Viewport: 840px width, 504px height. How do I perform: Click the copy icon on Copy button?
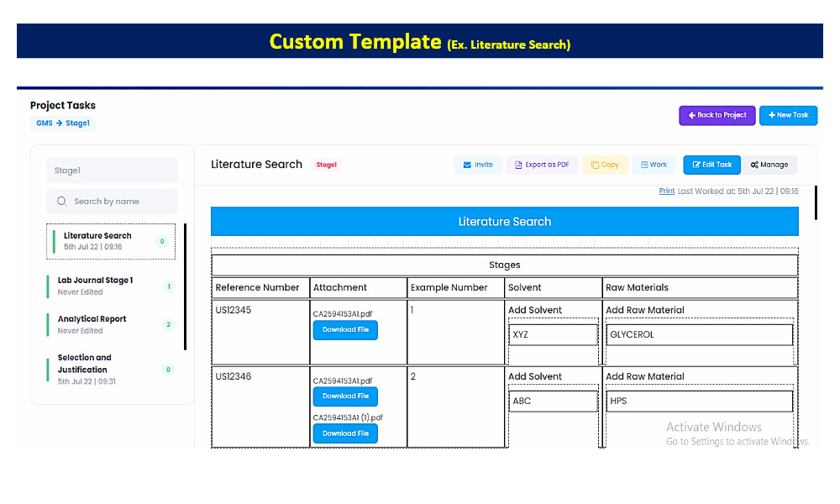coord(595,165)
